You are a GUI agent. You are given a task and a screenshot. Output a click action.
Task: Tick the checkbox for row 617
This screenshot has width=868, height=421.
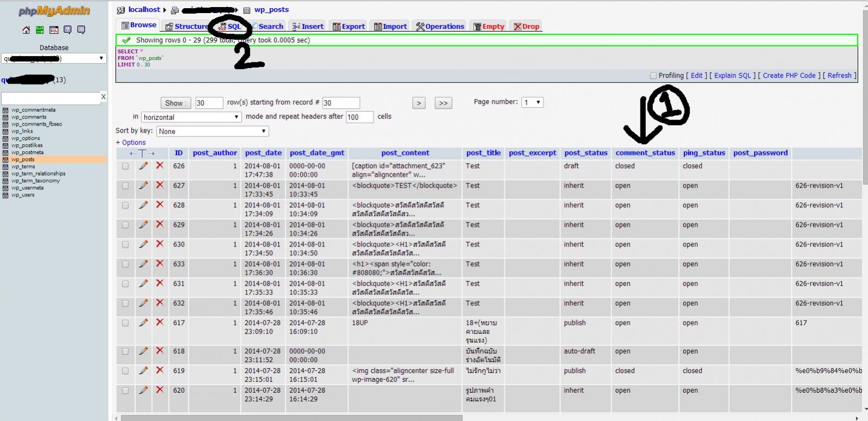click(125, 323)
